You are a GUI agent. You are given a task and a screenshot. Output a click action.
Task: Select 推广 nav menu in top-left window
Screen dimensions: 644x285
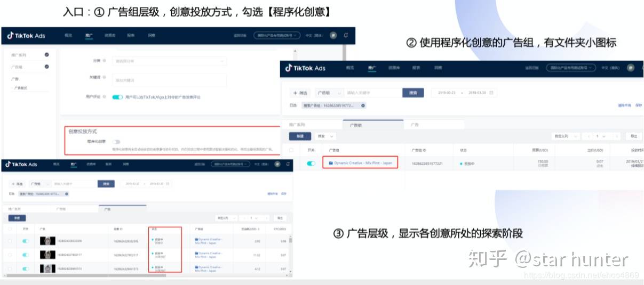(x=88, y=36)
